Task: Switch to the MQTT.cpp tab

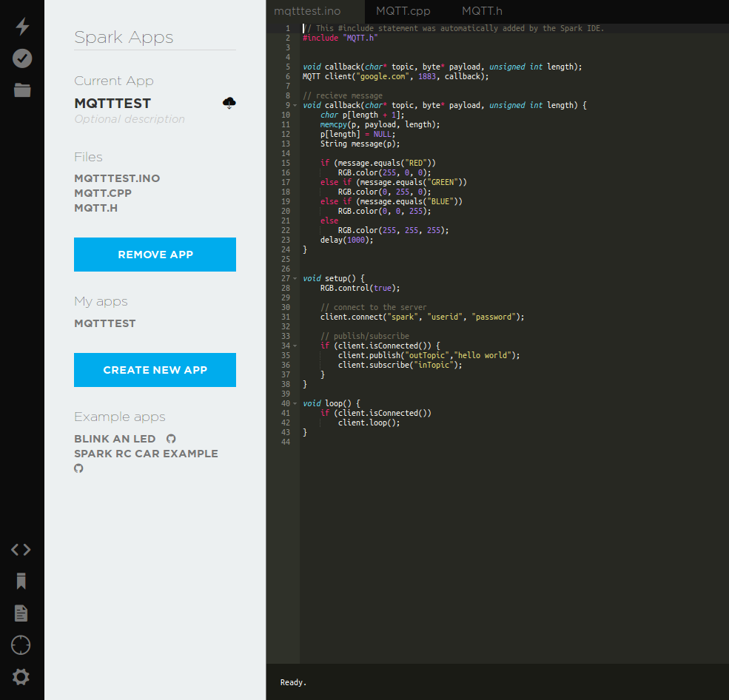Action: tap(403, 11)
